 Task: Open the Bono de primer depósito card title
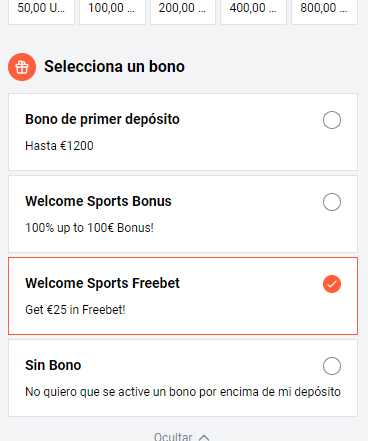pos(102,119)
